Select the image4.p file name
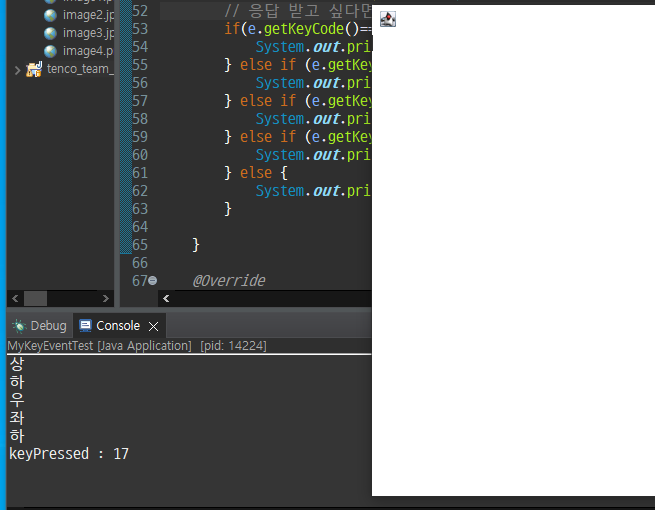The width and height of the screenshot is (655, 510). coord(88,51)
